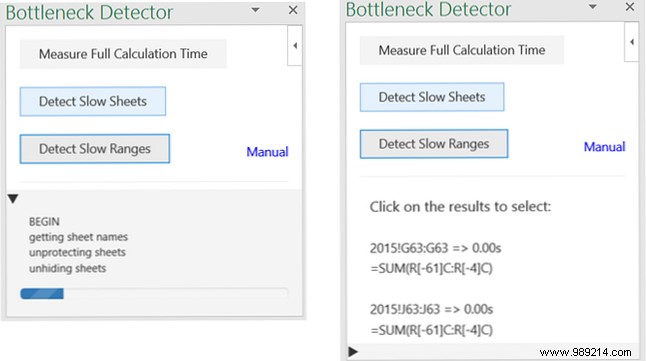The height and width of the screenshot is (361, 646).
Task: Click 'Click on the results to select:' text
Action: point(460,206)
